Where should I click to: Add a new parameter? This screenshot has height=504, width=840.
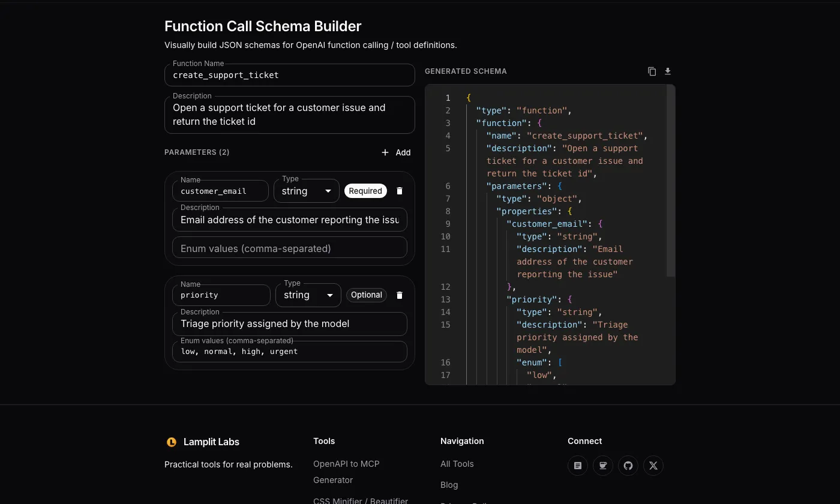[x=396, y=152]
